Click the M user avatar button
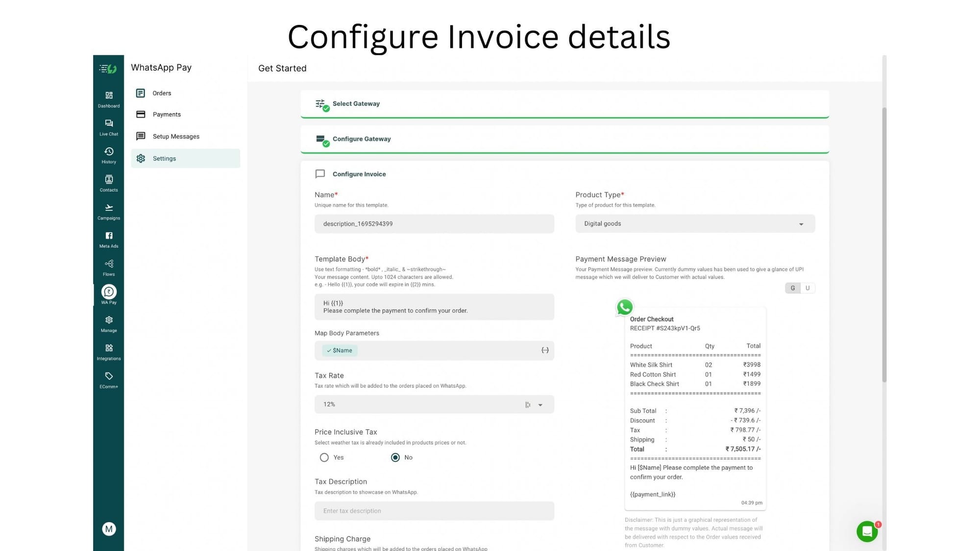This screenshot has height=551, width=980. point(109,529)
